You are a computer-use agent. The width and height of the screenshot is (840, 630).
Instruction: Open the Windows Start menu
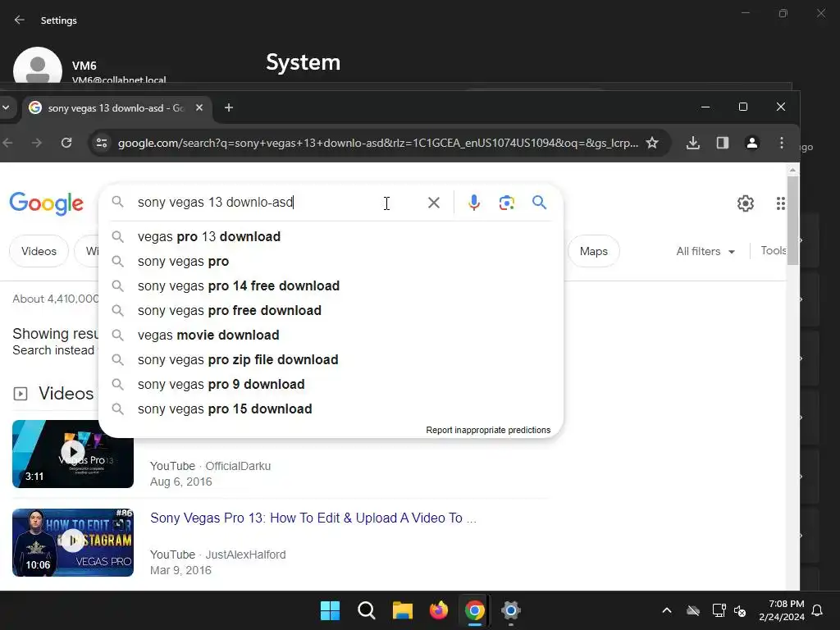pyautogui.click(x=330, y=610)
